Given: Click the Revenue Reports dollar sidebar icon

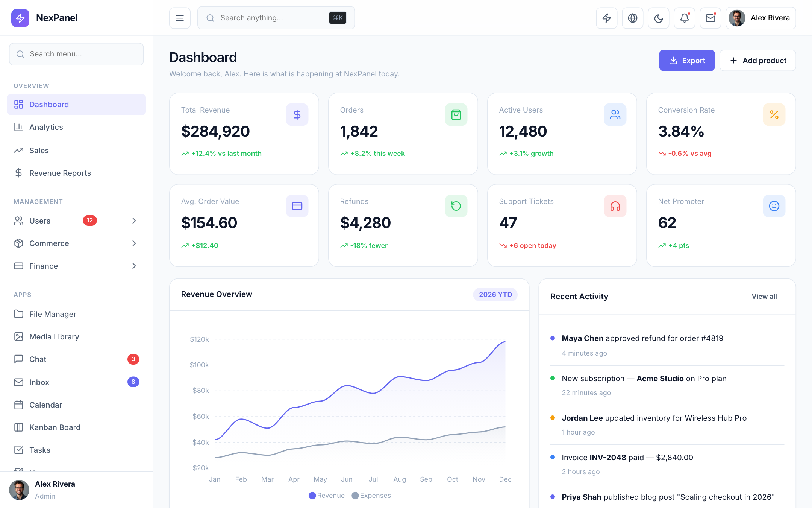Looking at the screenshot, I should click(x=18, y=173).
